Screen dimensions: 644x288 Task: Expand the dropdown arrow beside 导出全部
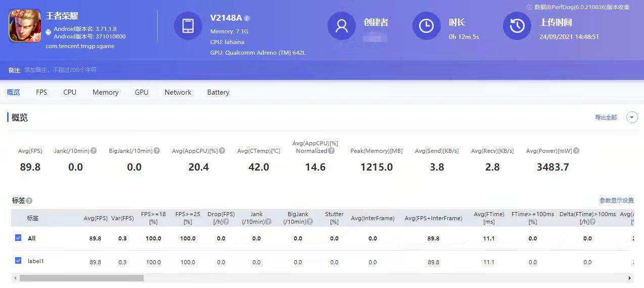pyautogui.click(x=632, y=117)
